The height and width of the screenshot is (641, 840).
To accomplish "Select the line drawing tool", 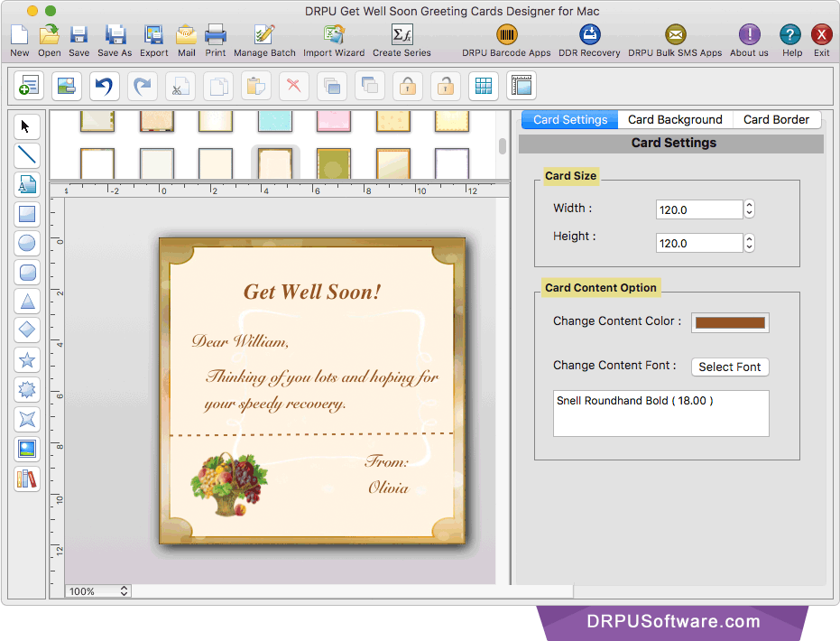I will 27,155.
